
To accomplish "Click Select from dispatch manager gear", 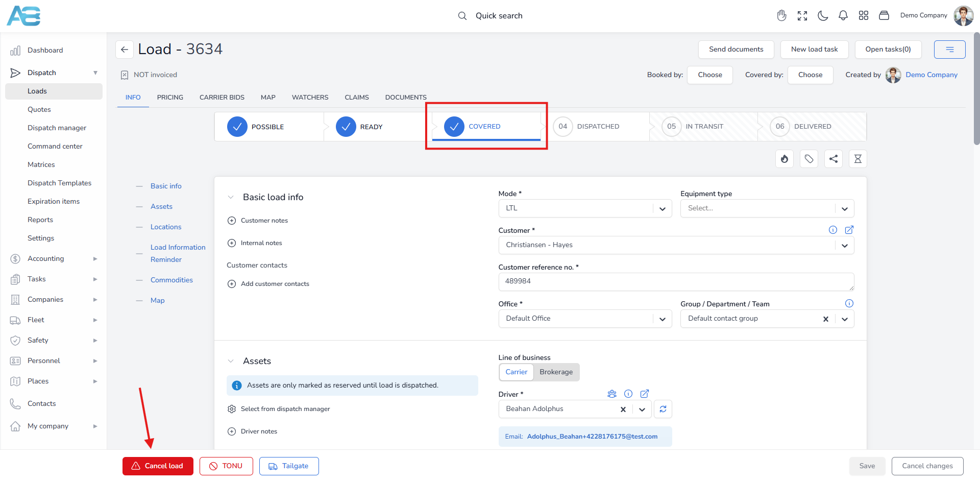I will 232,409.
